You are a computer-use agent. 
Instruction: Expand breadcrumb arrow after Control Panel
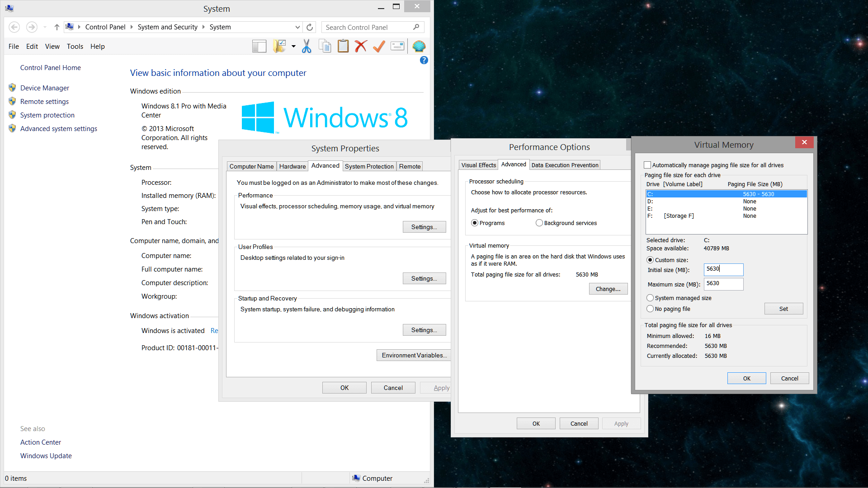click(132, 27)
